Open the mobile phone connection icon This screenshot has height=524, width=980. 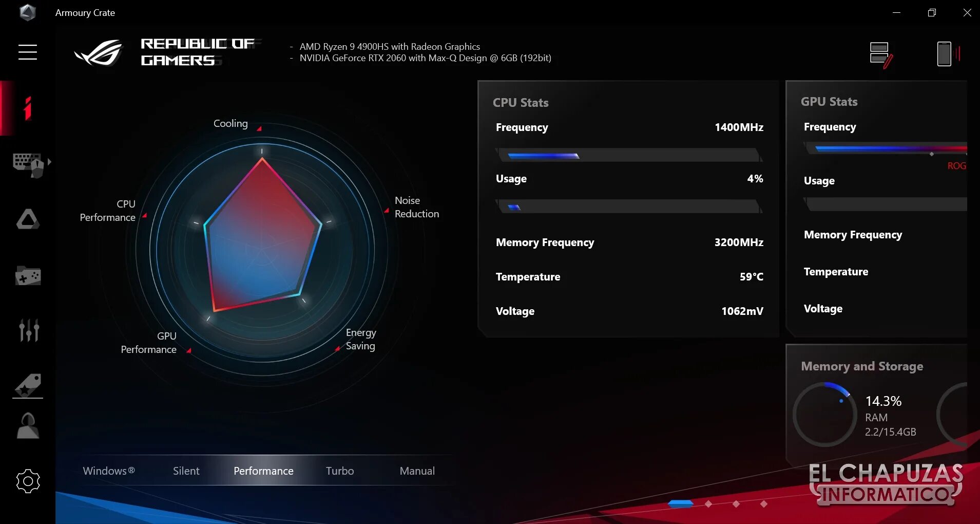948,53
